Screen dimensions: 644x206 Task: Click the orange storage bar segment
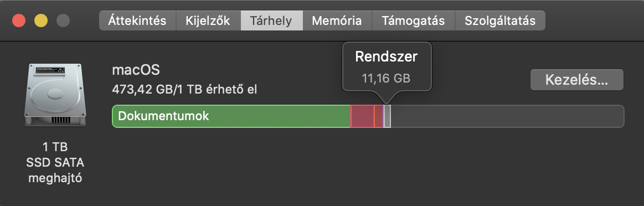click(378, 116)
